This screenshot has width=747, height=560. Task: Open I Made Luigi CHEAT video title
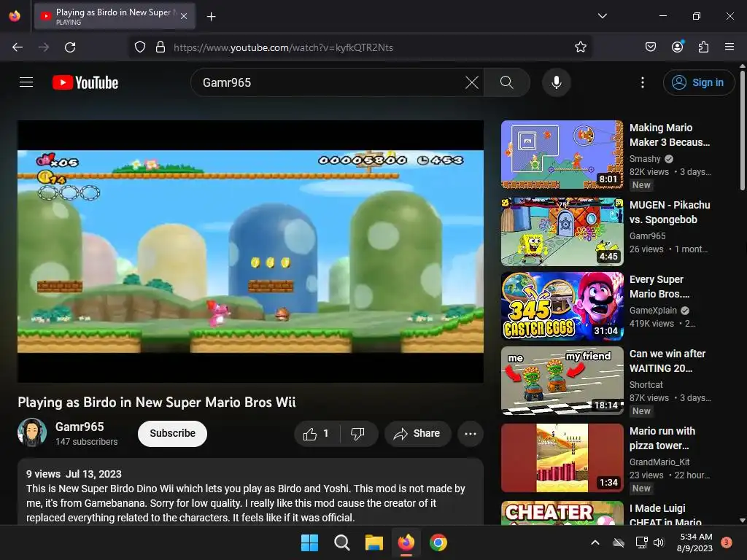[665, 515]
